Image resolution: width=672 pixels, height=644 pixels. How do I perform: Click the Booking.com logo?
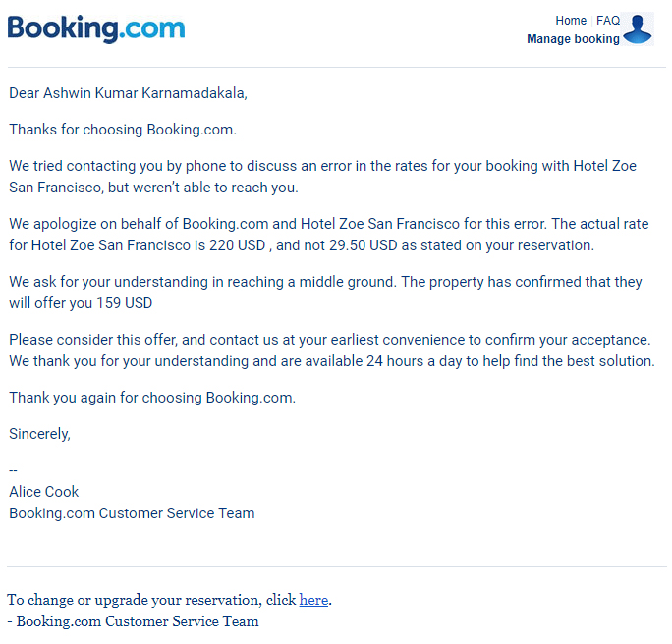click(x=96, y=28)
